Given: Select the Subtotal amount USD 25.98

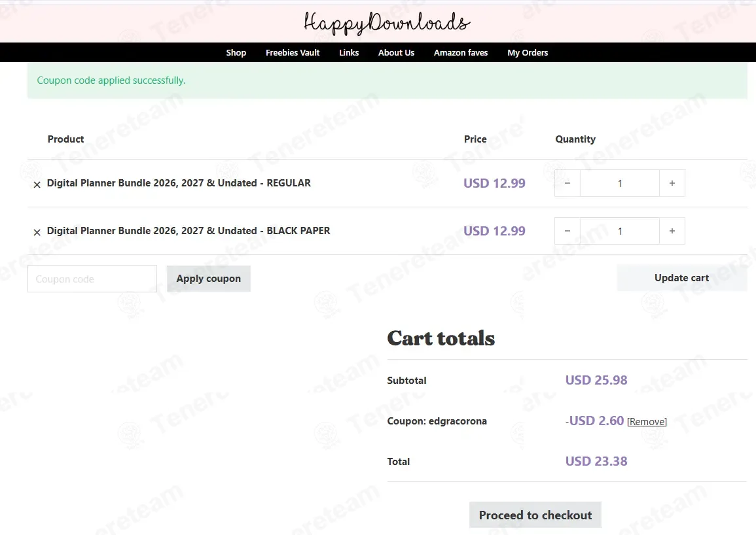Looking at the screenshot, I should coord(596,380).
